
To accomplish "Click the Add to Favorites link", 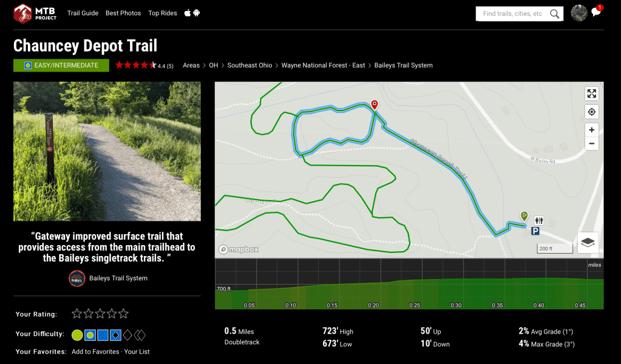I will pos(95,352).
